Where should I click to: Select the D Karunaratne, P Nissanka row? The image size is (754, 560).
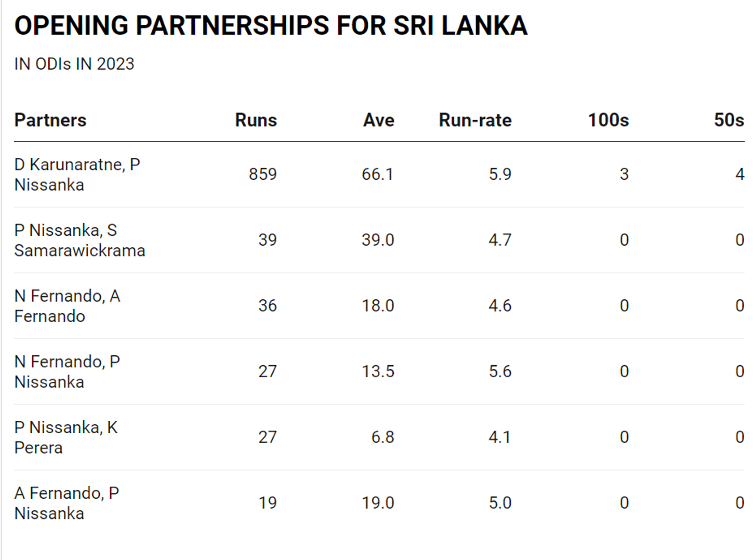(77, 175)
